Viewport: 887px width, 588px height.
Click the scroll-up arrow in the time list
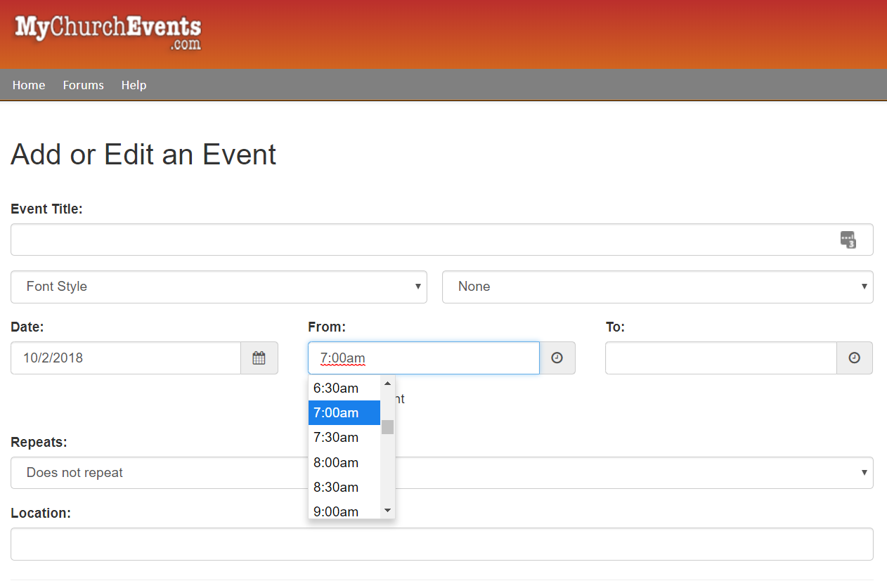point(387,383)
